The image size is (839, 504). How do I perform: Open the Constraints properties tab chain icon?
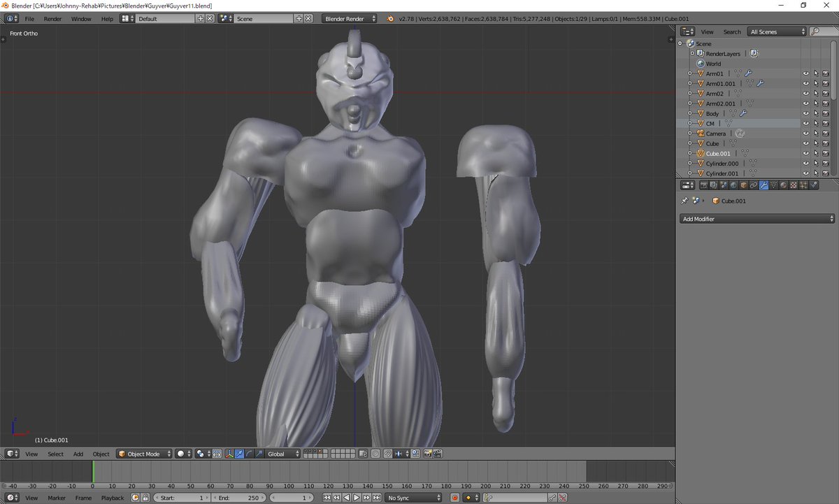pos(754,185)
